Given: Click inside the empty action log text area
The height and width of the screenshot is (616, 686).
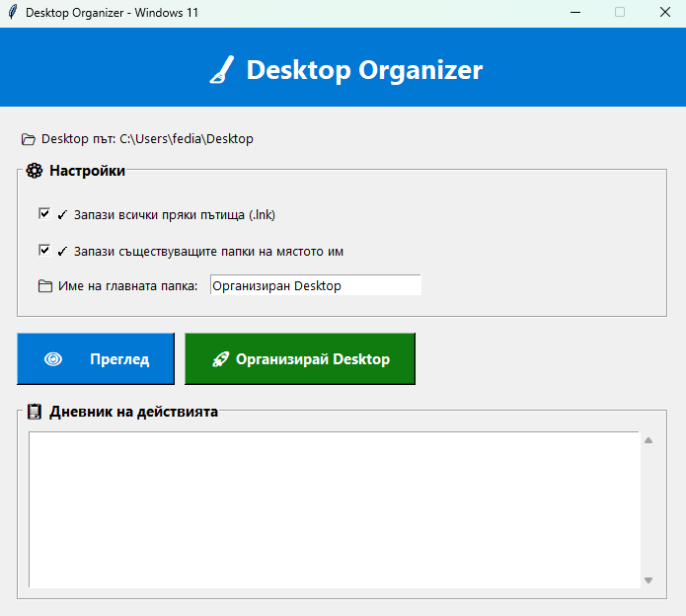Looking at the screenshot, I should pyautogui.click(x=334, y=509).
